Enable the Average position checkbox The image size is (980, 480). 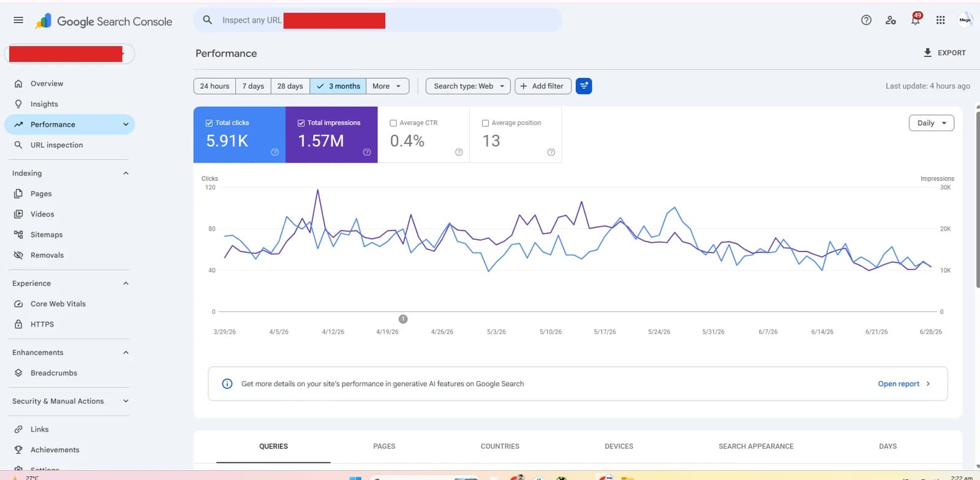click(x=485, y=123)
